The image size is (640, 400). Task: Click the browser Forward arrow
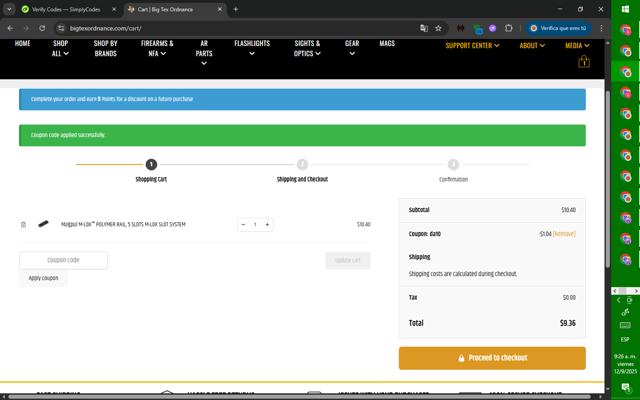[26, 28]
